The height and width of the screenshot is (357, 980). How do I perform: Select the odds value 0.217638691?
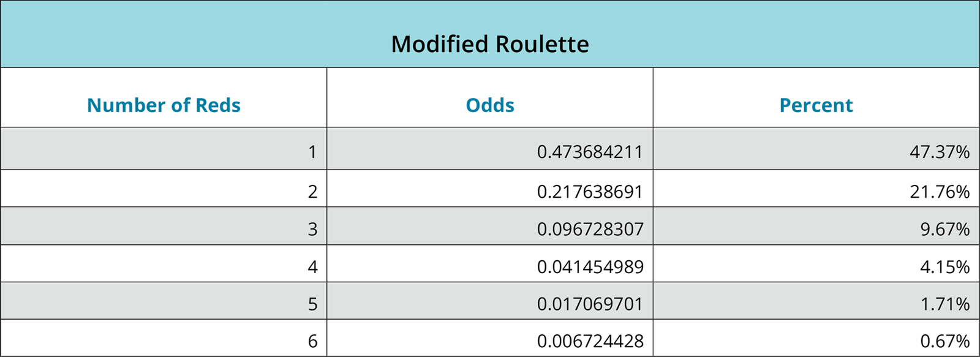pos(590,192)
